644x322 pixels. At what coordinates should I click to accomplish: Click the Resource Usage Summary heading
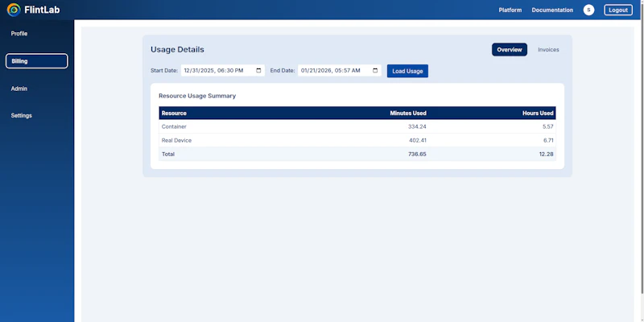click(197, 96)
